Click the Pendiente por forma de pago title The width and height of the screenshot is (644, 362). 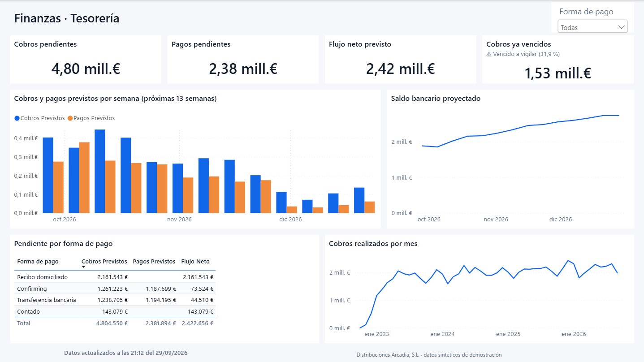click(64, 244)
